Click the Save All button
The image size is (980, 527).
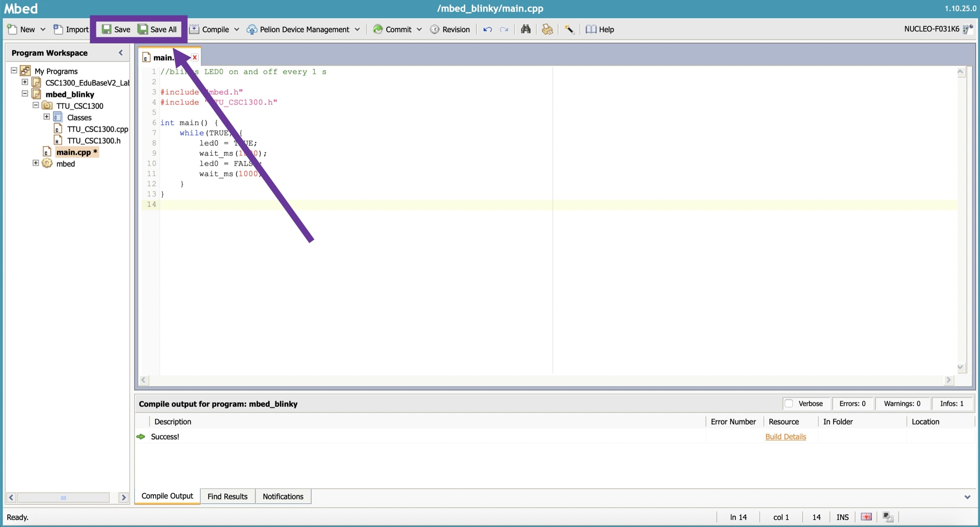(158, 29)
